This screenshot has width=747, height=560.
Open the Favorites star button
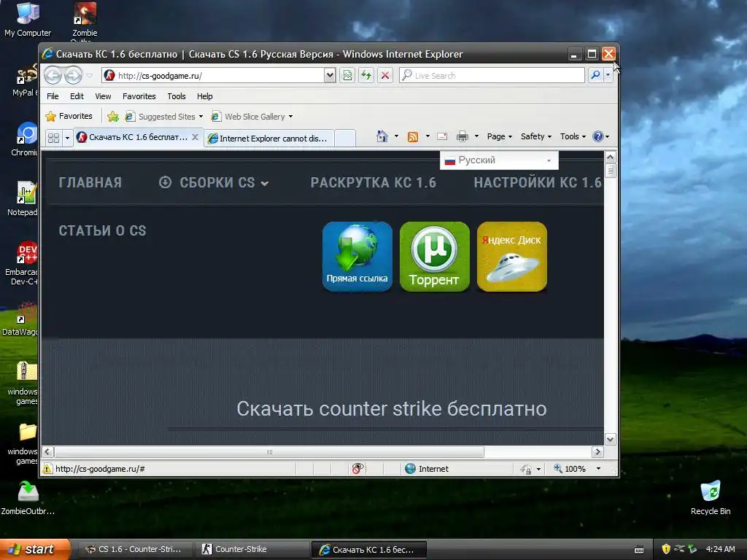(69, 116)
